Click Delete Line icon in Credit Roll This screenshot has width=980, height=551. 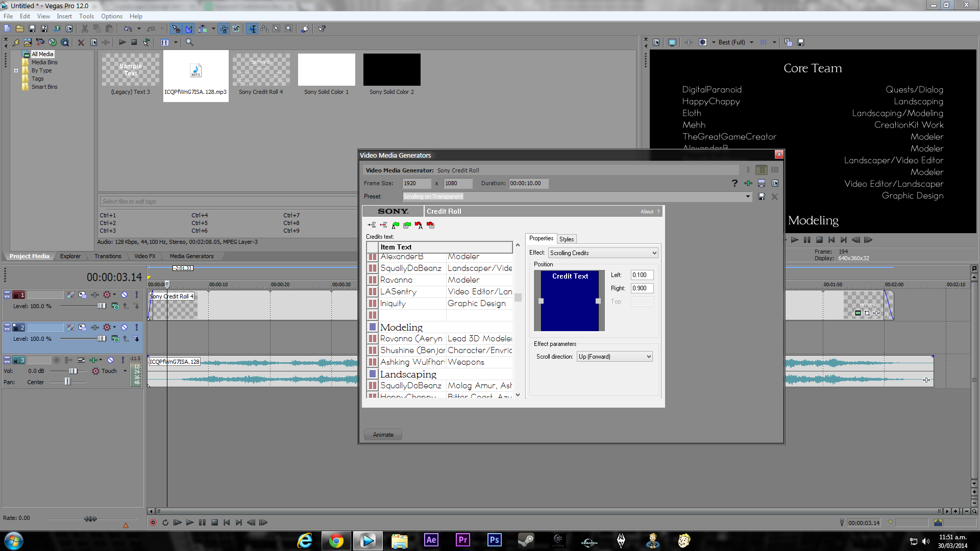coord(383,225)
